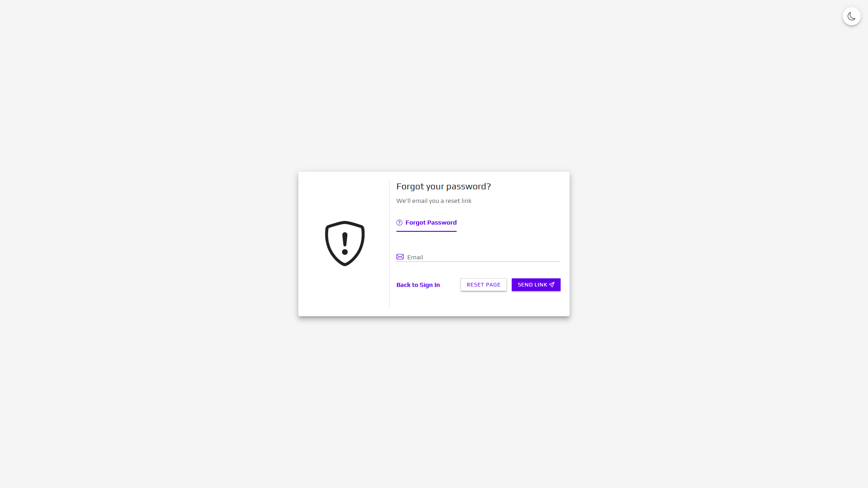Click the paper plane icon on Send Link
Viewport: 868px width, 488px height.
[552, 285]
